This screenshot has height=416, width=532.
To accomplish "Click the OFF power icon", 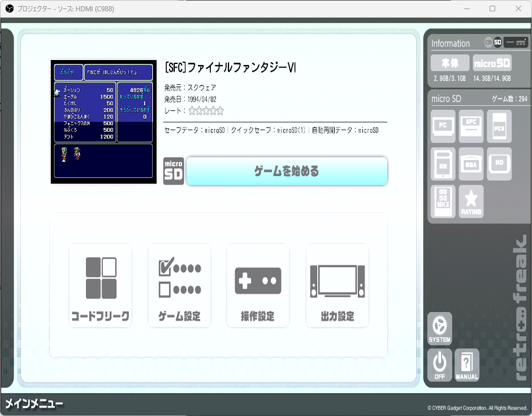I will coord(440,365).
